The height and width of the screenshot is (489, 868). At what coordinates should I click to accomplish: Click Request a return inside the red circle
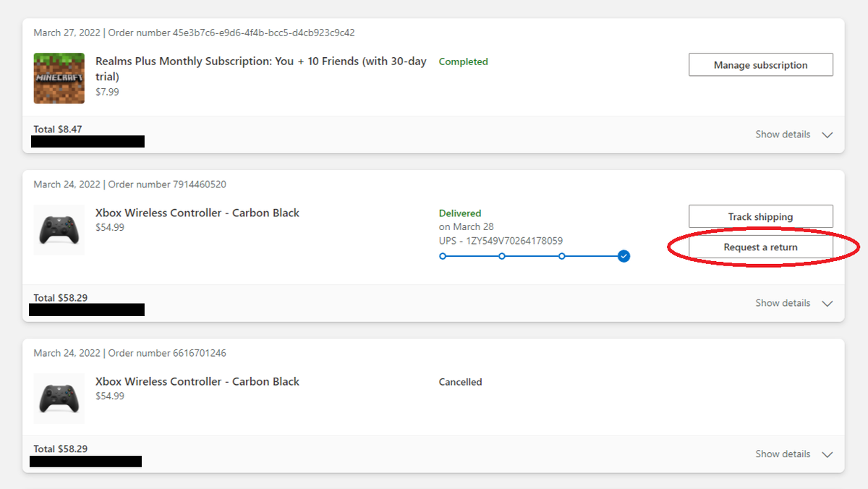(x=760, y=247)
